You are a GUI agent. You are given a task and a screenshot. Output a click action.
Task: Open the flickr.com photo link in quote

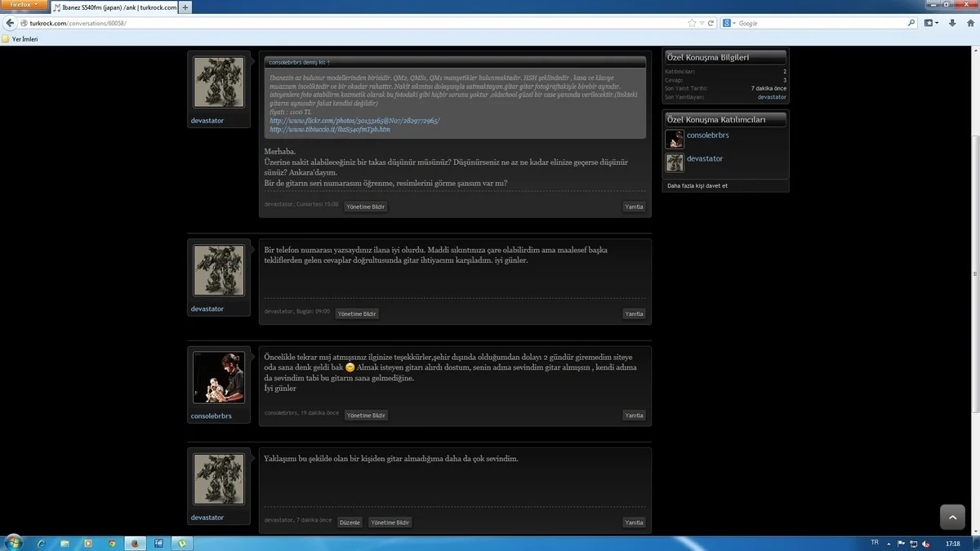354,121
